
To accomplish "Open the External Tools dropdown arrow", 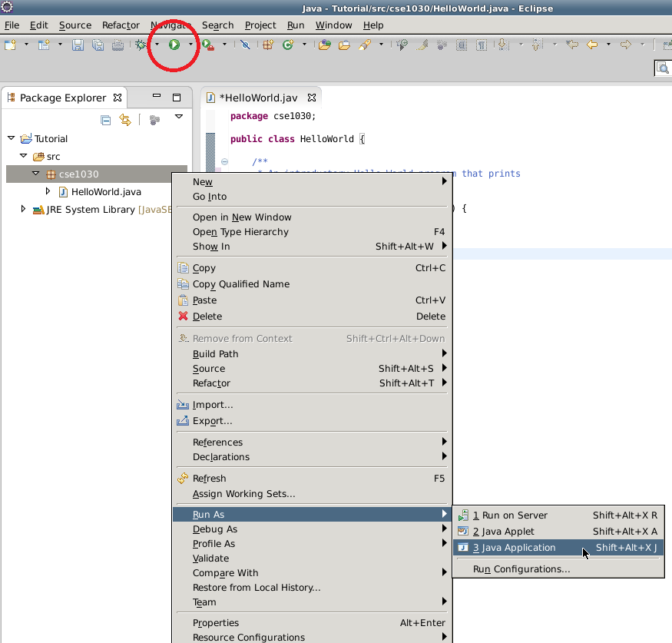I will point(224,44).
